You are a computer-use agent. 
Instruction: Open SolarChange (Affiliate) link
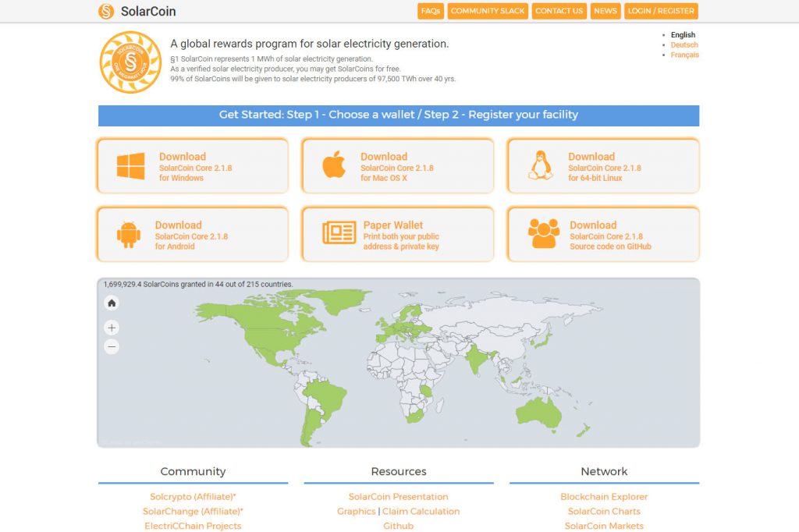tap(194, 511)
